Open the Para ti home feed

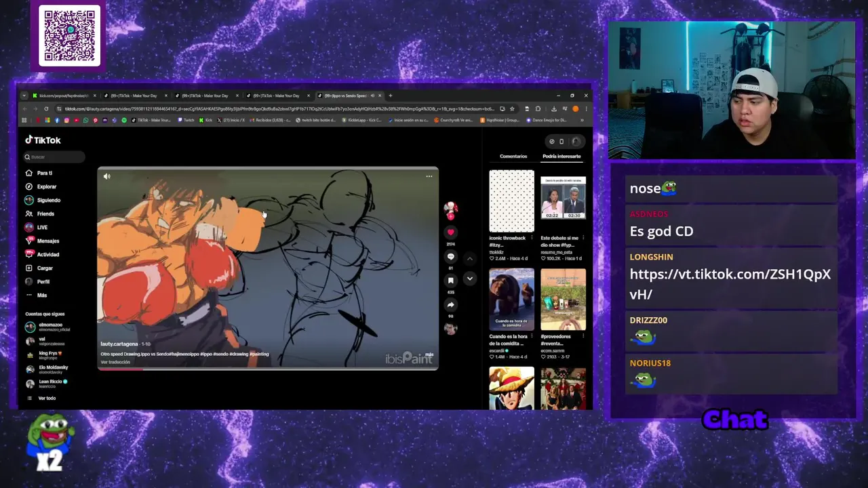pos(39,173)
